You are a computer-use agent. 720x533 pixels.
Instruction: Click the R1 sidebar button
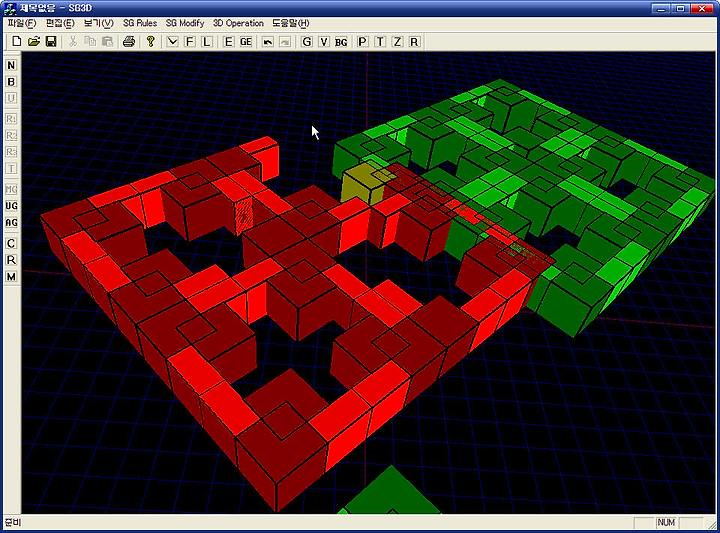(x=11, y=119)
